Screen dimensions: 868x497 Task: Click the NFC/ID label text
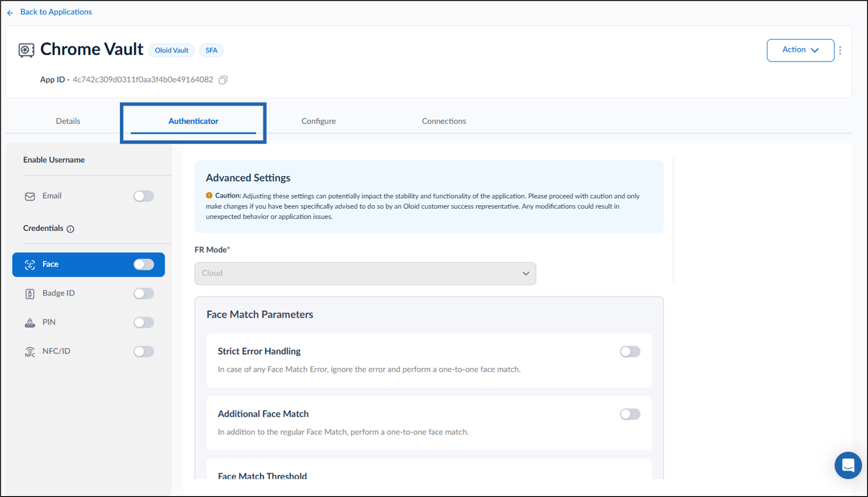[56, 351]
